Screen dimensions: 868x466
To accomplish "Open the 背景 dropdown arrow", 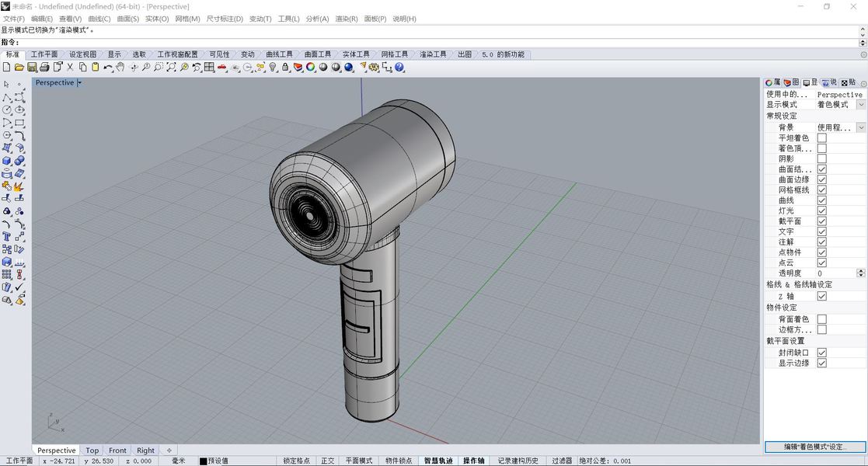I will tap(861, 127).
